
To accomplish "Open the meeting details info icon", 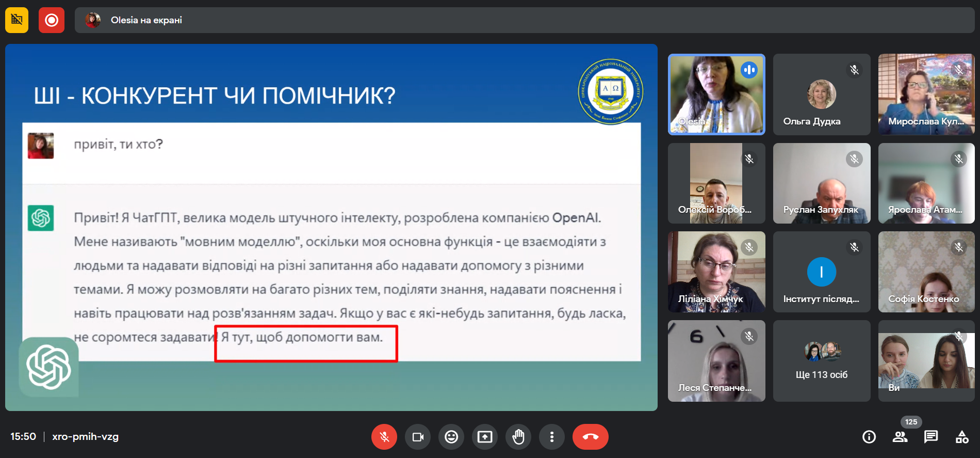I will coord(869,437).
